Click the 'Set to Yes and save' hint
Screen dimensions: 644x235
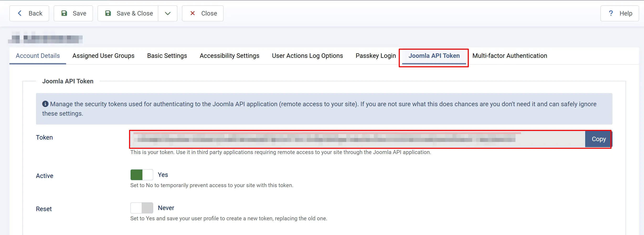[x=229, y=218]
